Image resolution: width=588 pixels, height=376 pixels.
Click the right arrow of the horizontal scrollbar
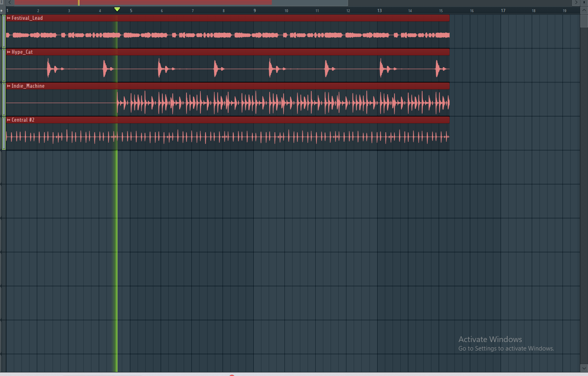[x=576, y=2]
